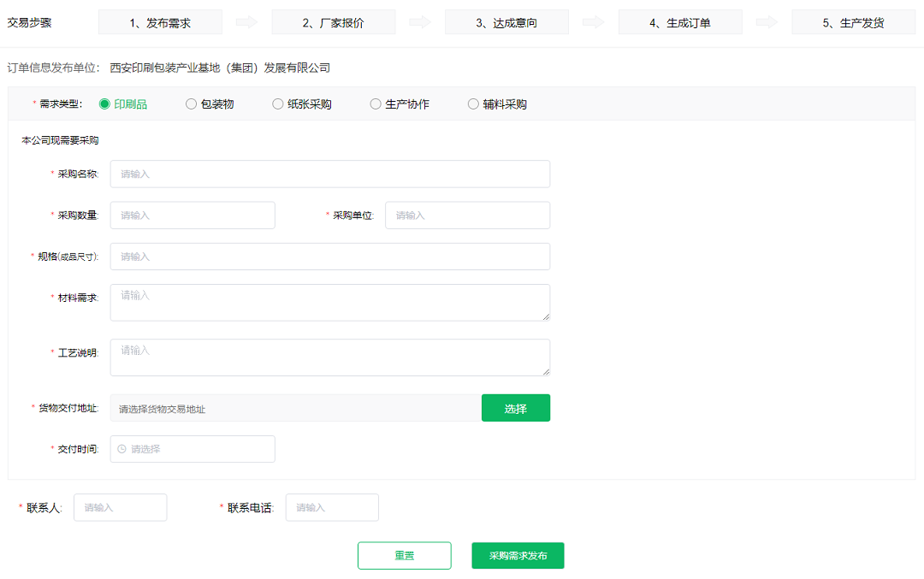Click the 采购名称 input field
This screenshot has width=924, height=579.
329,173
